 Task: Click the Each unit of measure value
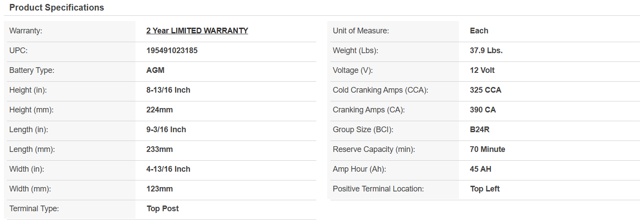[479, 31]
